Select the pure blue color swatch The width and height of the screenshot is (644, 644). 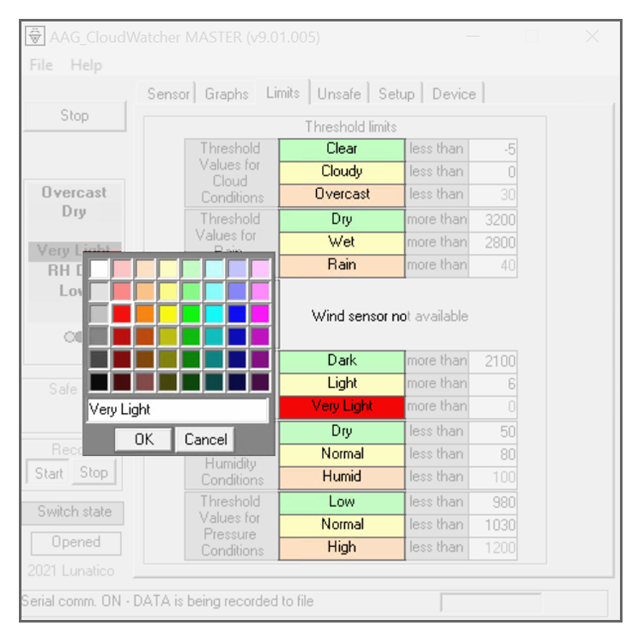point(237,313)
